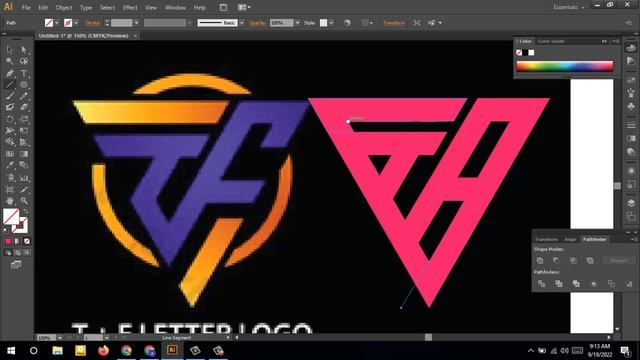This screenshot has width=640, height=360.
Task: Select the Artboard tool
Action: click(10, 190)
